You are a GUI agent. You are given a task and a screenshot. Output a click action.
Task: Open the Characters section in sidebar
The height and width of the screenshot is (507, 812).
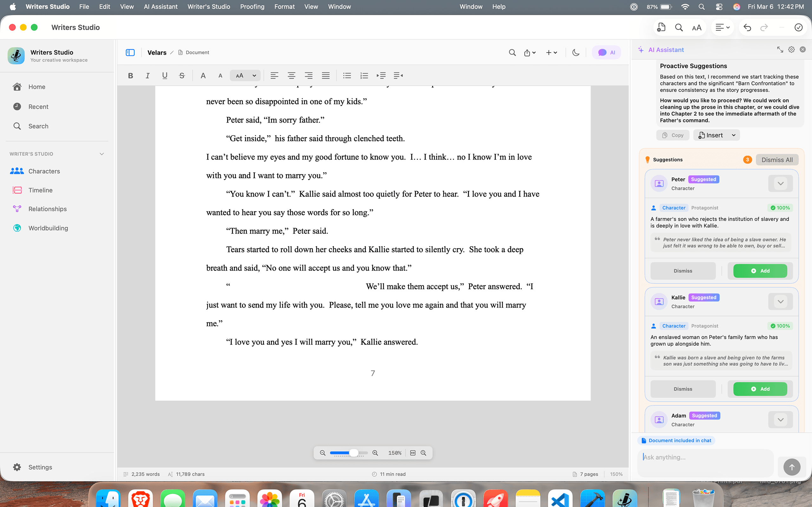point(44,171)
